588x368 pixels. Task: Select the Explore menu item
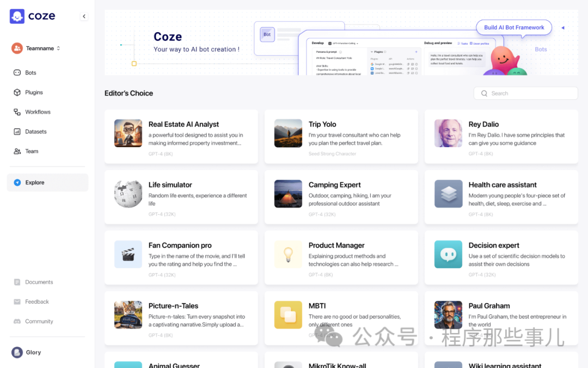(47, 183)
